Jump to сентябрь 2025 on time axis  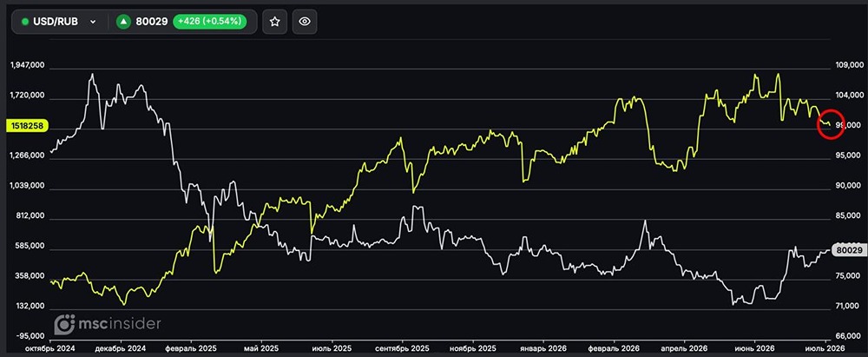coord(402,349)
